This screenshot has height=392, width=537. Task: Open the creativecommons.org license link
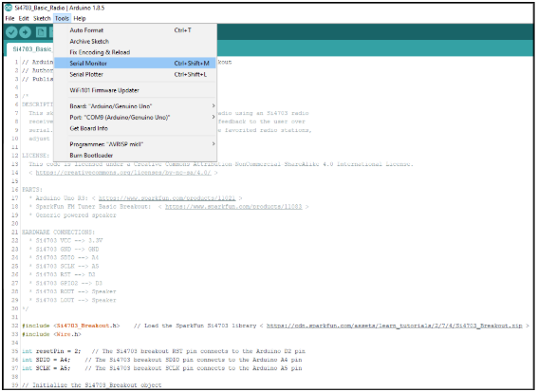point(123,173)
